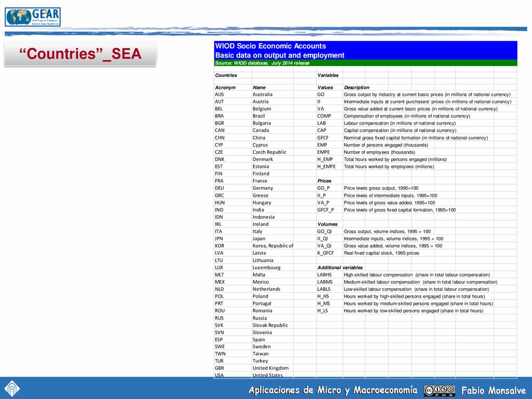Click 'Aplicaciones de Micro y Macroeconomía' footer text
Viewport: 532px width, 399px height.
click(333, 390)
